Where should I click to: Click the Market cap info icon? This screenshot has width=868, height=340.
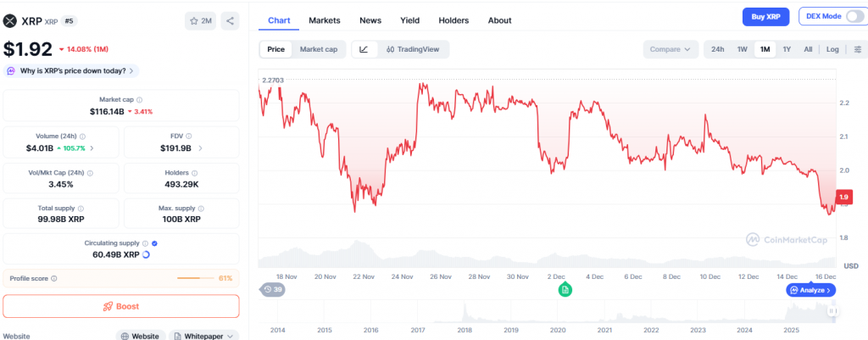pos(140,100)
